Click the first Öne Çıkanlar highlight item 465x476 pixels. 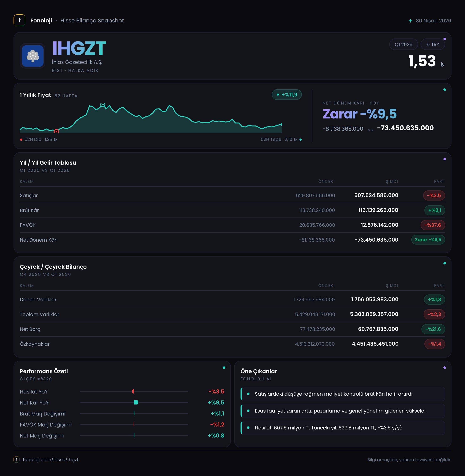(342, 394)
